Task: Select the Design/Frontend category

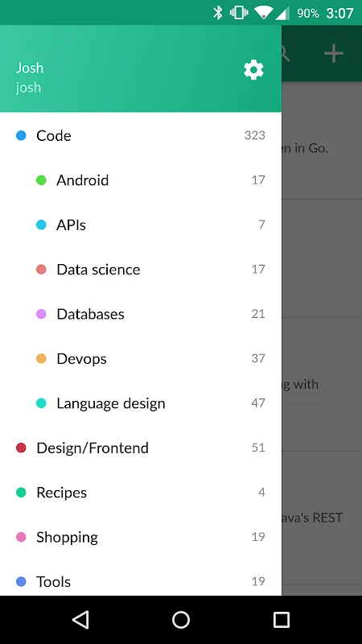Action: [x=141, y=448]
